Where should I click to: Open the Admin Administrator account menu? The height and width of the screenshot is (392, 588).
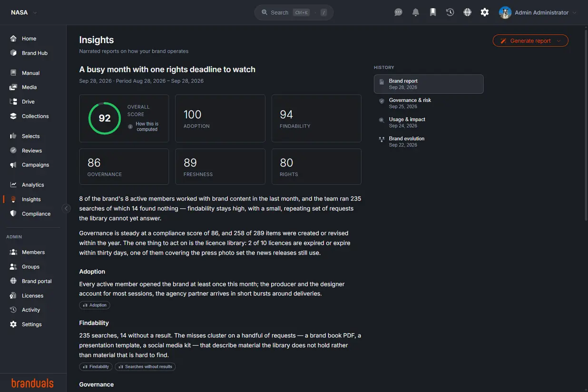[538, 12]
